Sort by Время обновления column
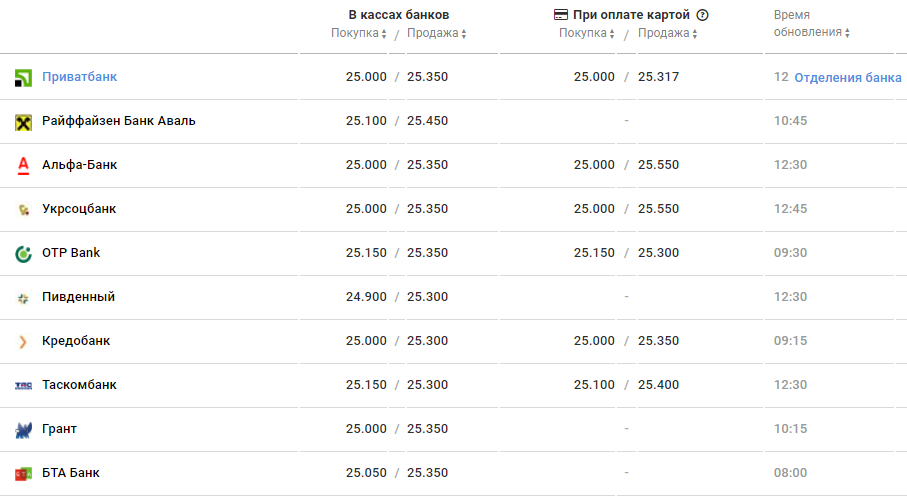 tap(810, 33)
